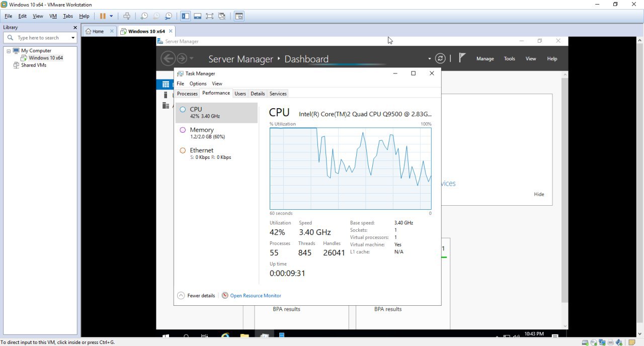The image size is (644, 346).
Task: Click the guest taskbar clock showing 10:43 PM
Action: pyautogui.click(x=534, y=334)
